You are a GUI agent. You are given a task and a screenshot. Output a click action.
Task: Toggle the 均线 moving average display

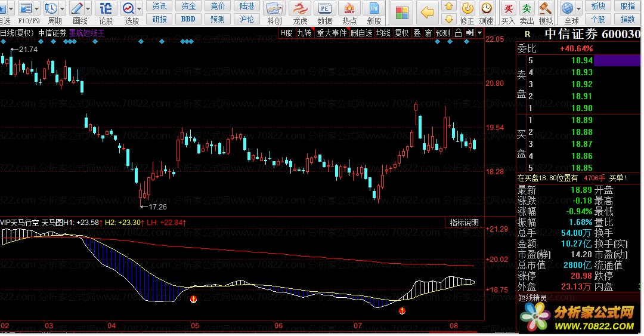(383, 33)
